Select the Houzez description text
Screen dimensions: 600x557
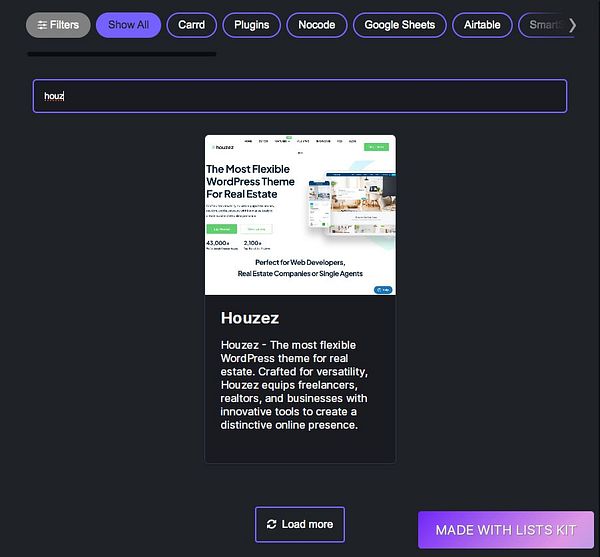click(x=294, y=385)
